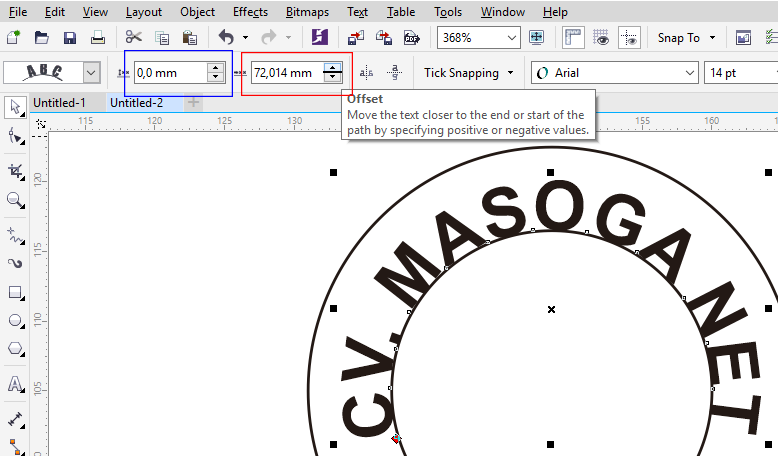Viewport: 778px width, 456px height.
Task: Mirror text vertically
Action: (x=394, y=72)
